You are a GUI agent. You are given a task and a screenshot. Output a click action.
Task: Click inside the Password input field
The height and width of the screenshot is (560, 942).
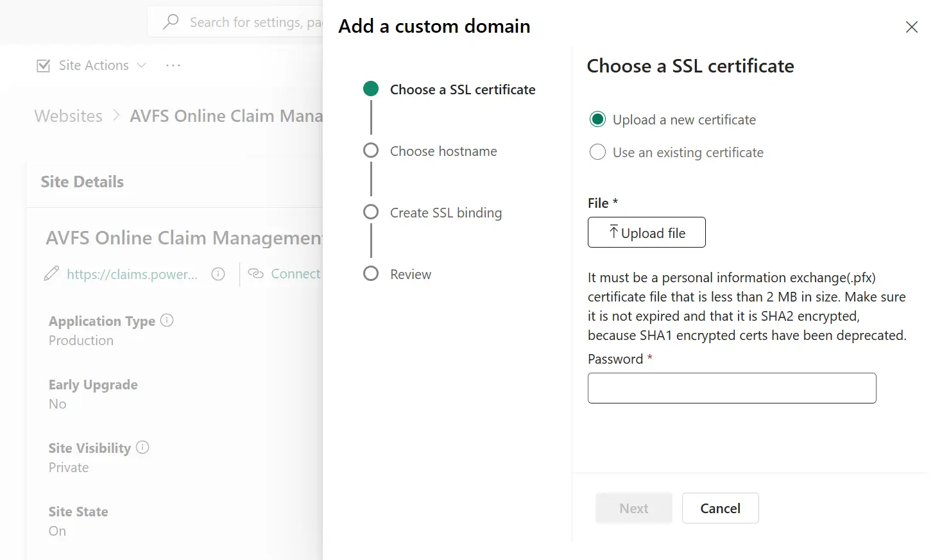[731, 387]
